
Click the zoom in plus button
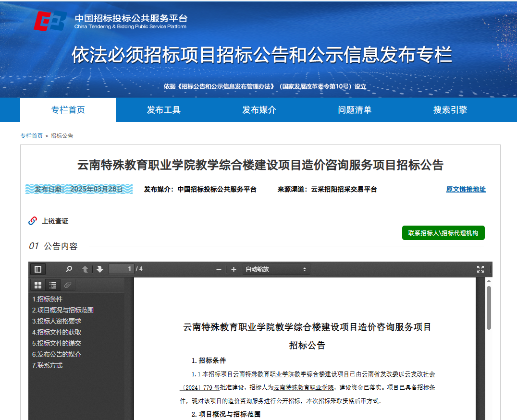[x=234, y=269]
